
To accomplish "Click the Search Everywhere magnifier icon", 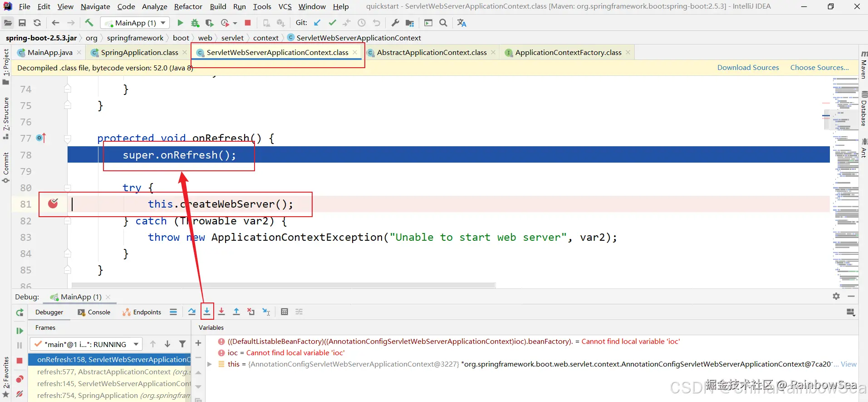I will pyautogui.click(x=443, y=23).
